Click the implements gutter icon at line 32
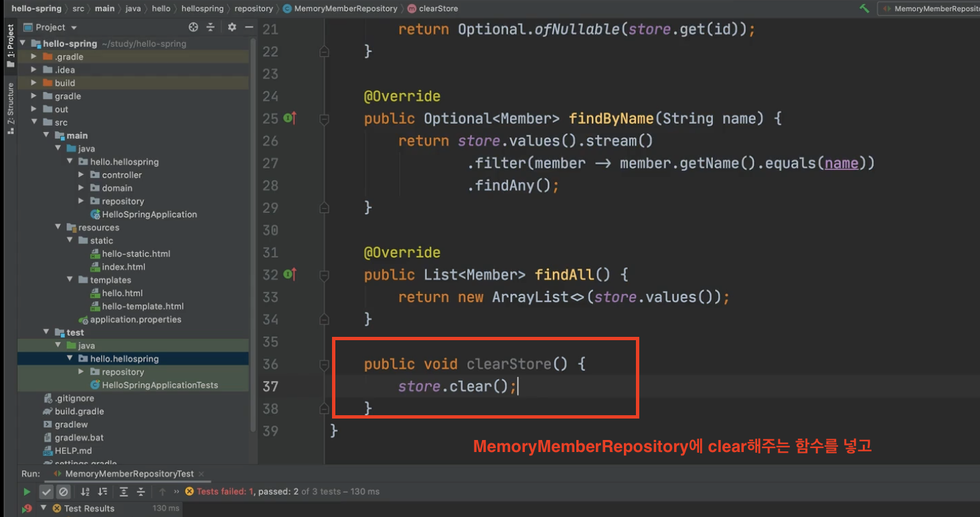Viewport: 980px width, 517px height. pos(290,274)
